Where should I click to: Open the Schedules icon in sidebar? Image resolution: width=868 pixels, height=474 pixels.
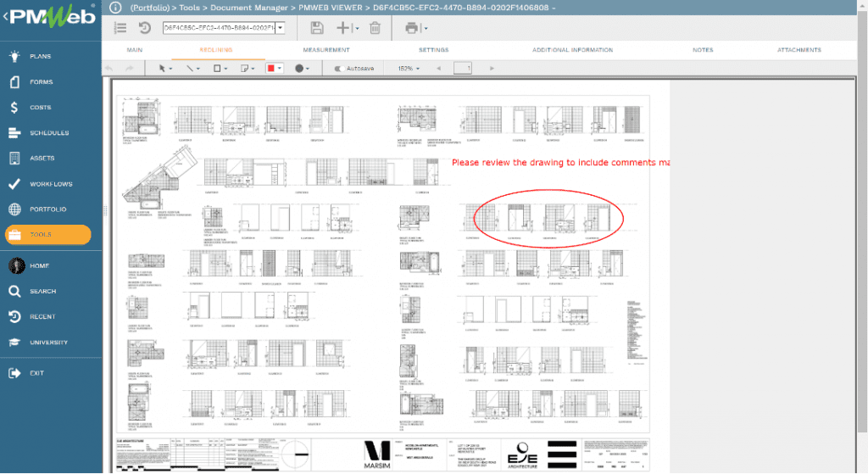click(15, 132)
